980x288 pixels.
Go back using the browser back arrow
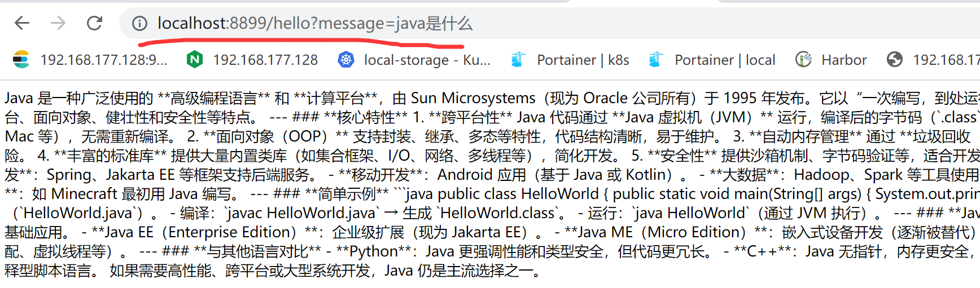pyautogui.click(x=21, y=23)
